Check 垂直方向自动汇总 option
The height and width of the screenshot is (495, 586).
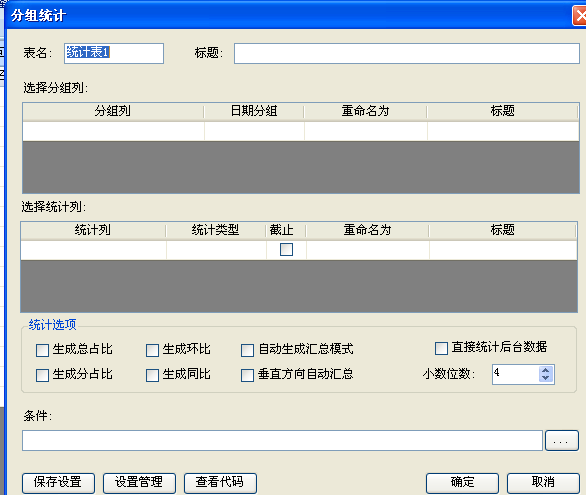pyautogui.click(x=247, y=375)
